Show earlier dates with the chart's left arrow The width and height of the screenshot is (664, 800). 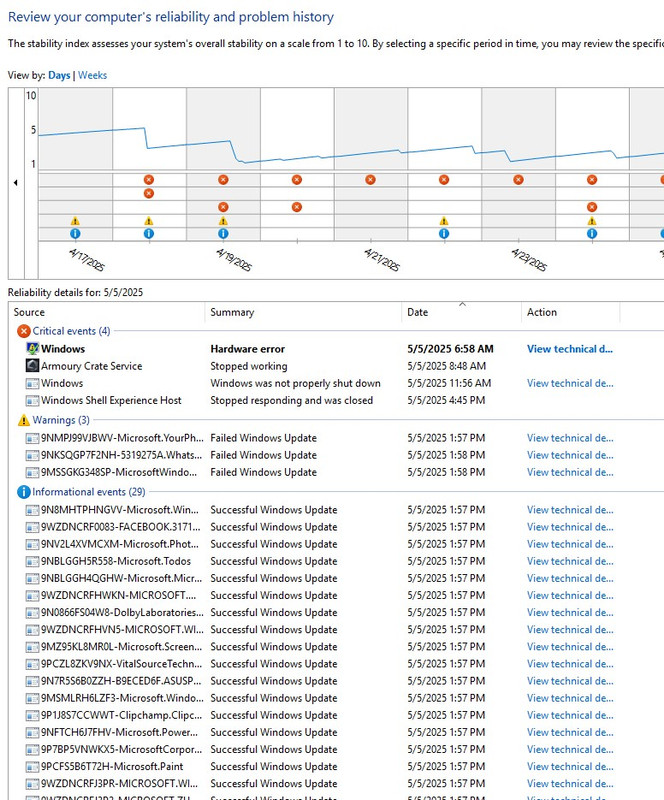(16, 183)
